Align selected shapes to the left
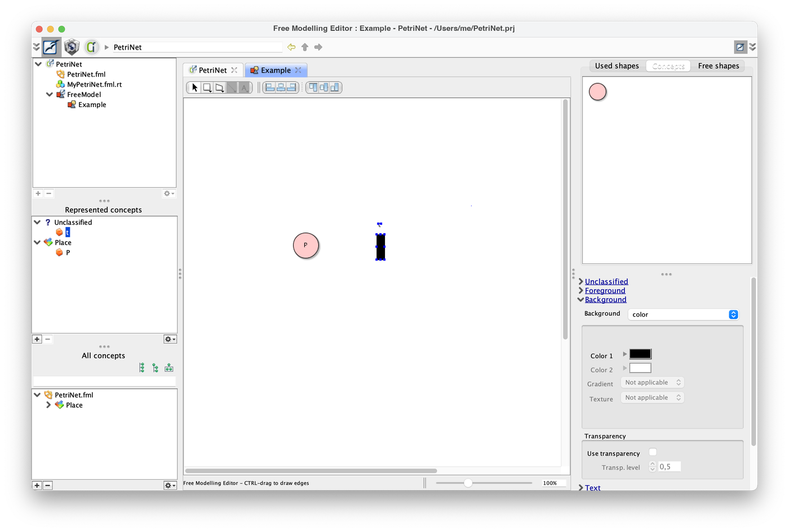The image size is (789, 532). [x=269, y=87]
